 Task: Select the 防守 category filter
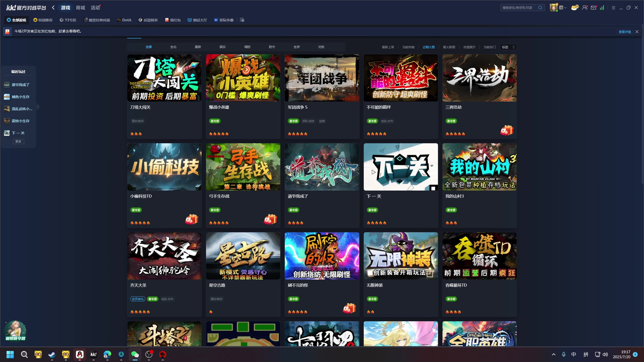272,47
